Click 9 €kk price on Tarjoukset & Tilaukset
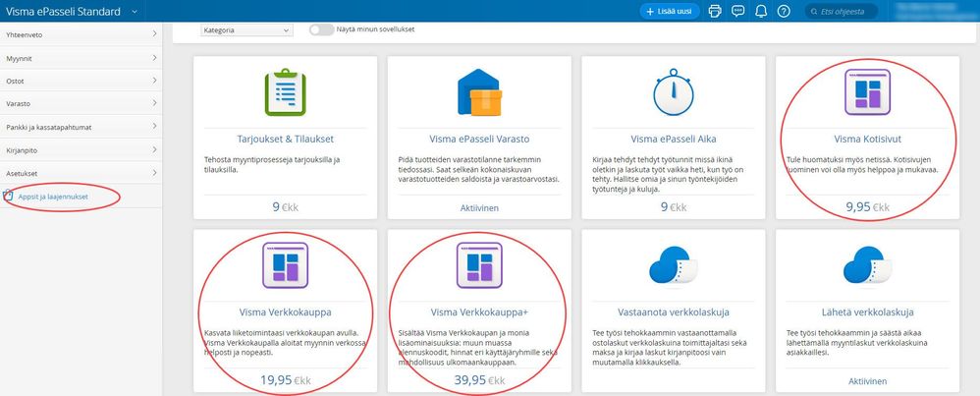This screenshot has width=980, height=396. [285, 207]
